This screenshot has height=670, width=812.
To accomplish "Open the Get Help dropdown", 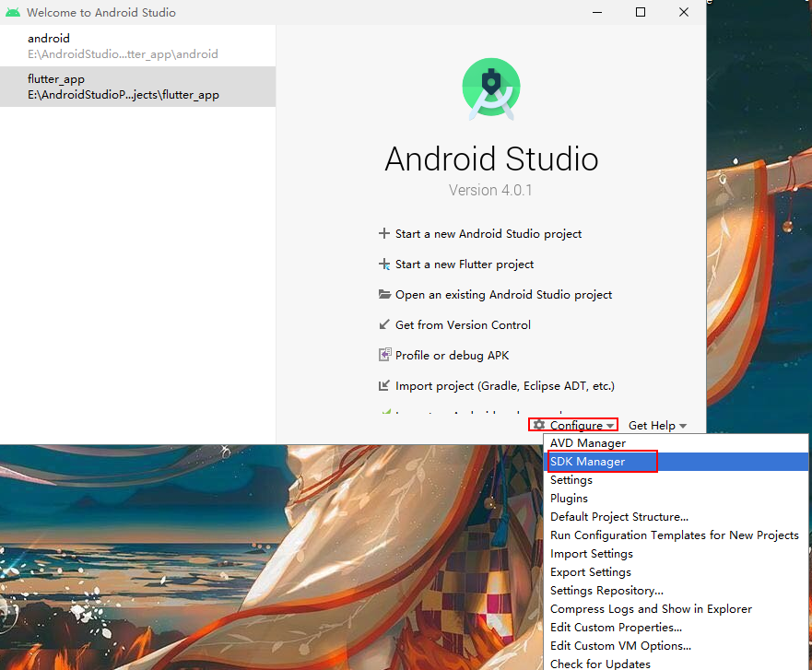I will [x=657, y=426].
